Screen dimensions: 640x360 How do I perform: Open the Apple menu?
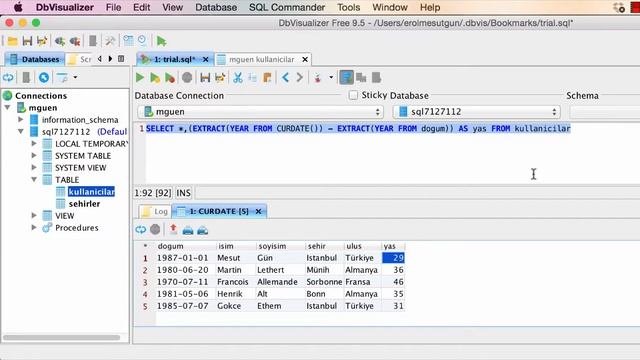pos(18,7)
